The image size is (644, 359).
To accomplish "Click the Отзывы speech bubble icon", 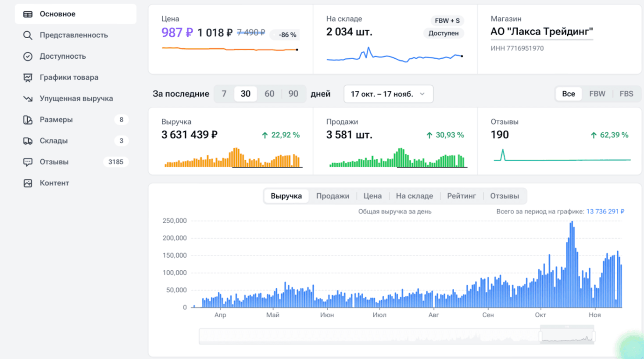I will (28, 162).
